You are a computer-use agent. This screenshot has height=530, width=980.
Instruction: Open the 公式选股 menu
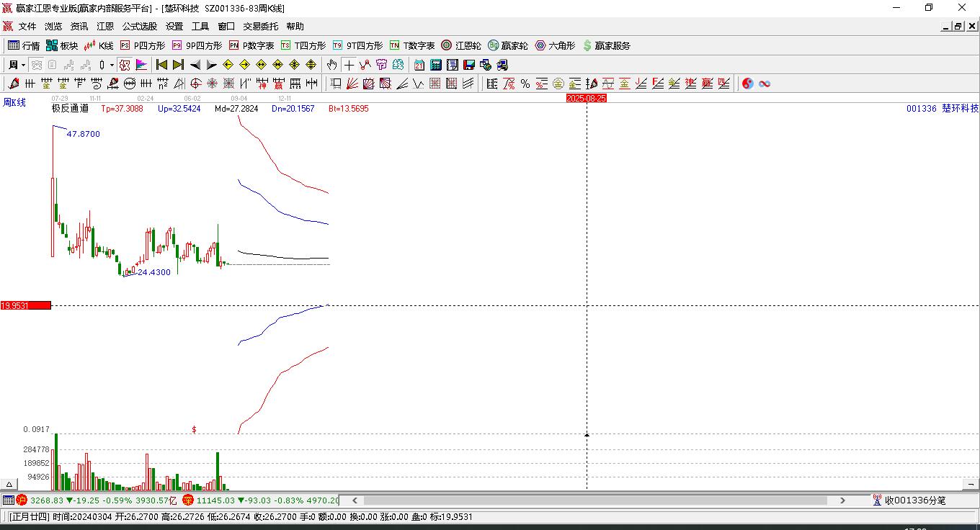(x=139, y=27)
